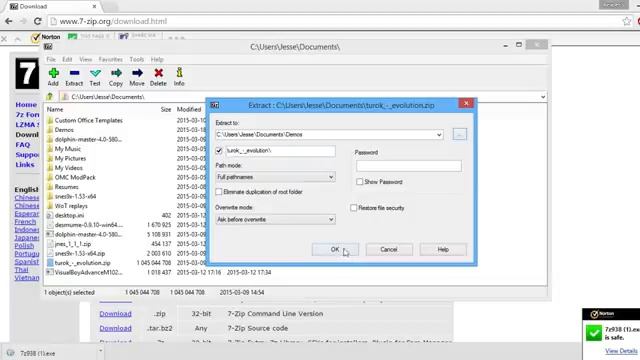Open the Path mode dropdown
Image resolution: width=640 pixels, height=360 pixels.
pos(331,177)
